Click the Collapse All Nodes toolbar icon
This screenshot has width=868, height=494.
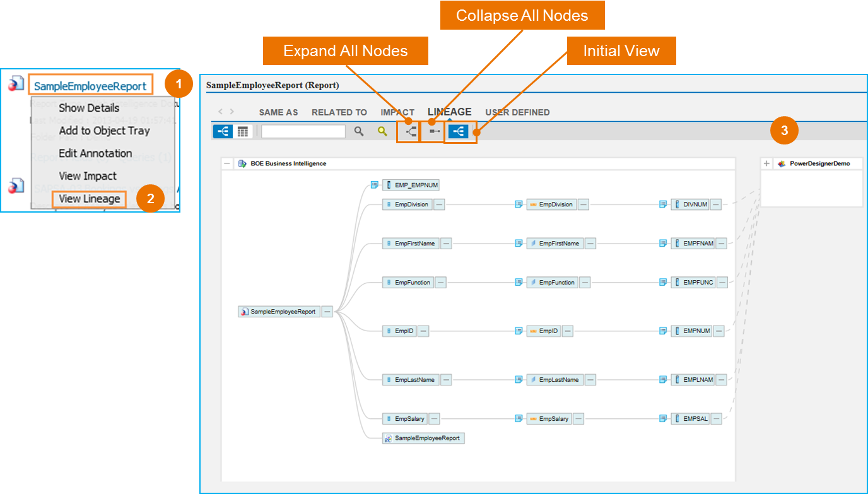pos(435,131)
